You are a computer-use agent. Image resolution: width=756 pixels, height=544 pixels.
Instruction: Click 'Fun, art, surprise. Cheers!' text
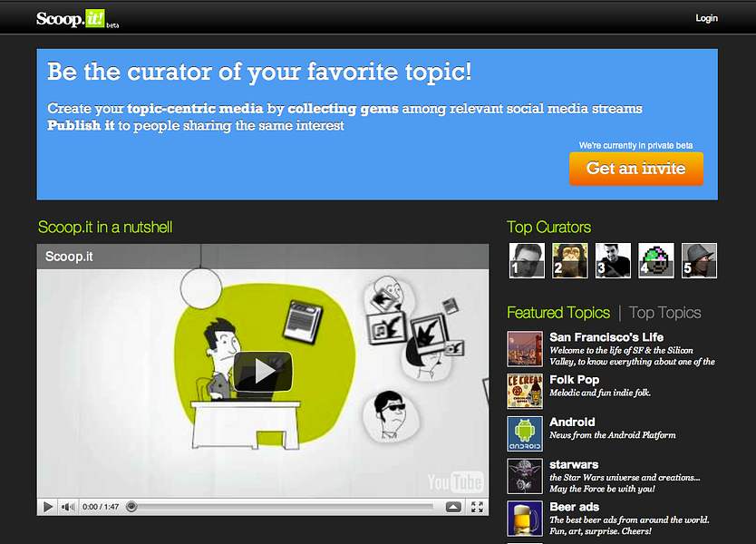(x=600, y=531)
